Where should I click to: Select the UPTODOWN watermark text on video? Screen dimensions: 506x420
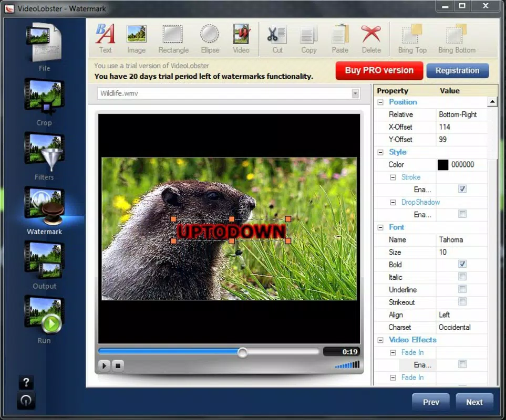[231, 232]
